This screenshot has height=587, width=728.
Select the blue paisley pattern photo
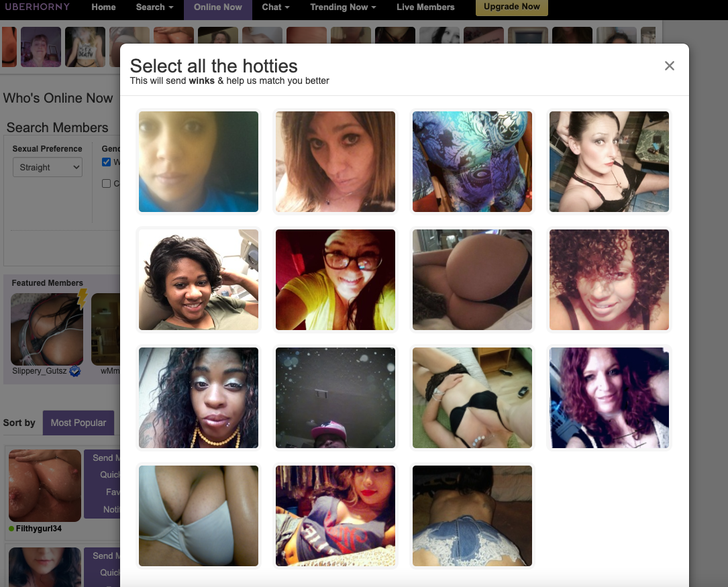(x=472, y=162)
